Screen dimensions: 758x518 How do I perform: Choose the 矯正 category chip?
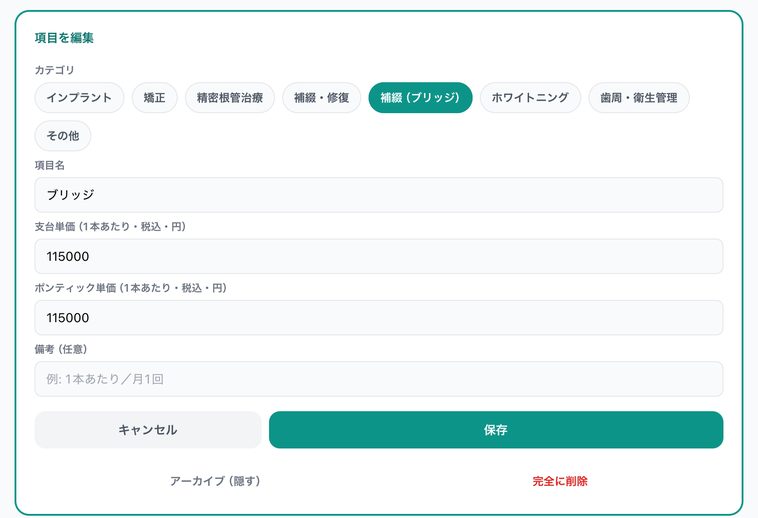click(155, 98)
